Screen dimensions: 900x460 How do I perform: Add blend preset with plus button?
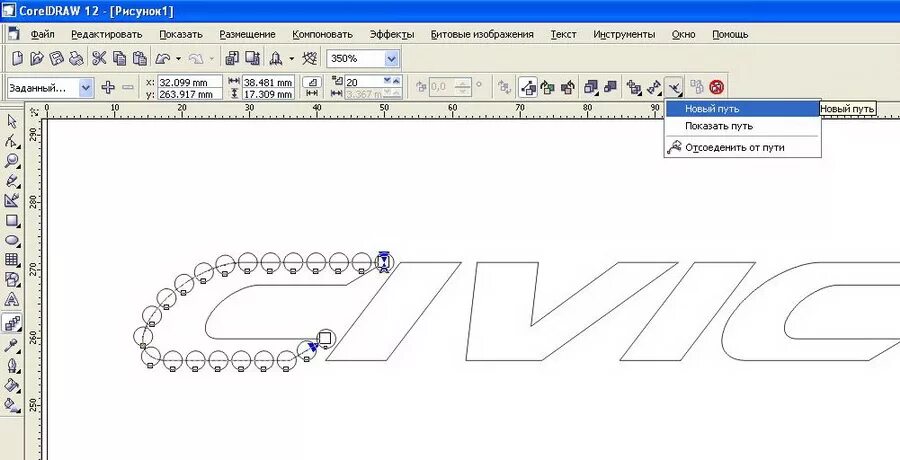pos(108,87)
